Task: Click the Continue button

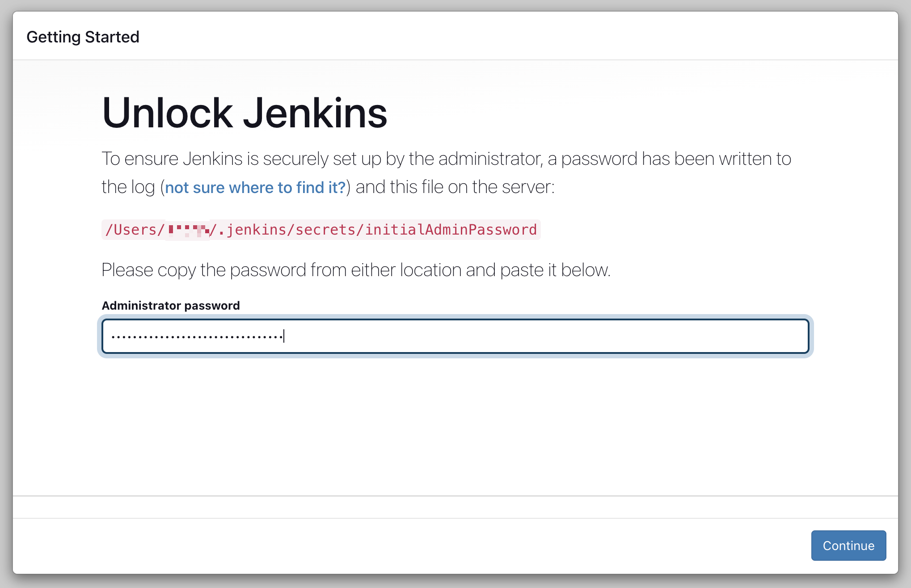Action: coord(848,545)
